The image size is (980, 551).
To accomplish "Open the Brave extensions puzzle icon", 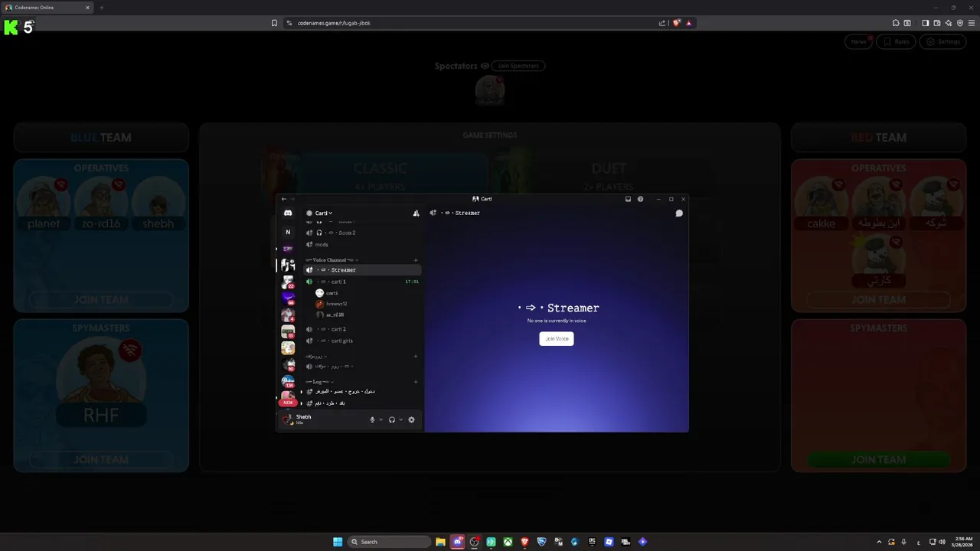I will point(896,23).
